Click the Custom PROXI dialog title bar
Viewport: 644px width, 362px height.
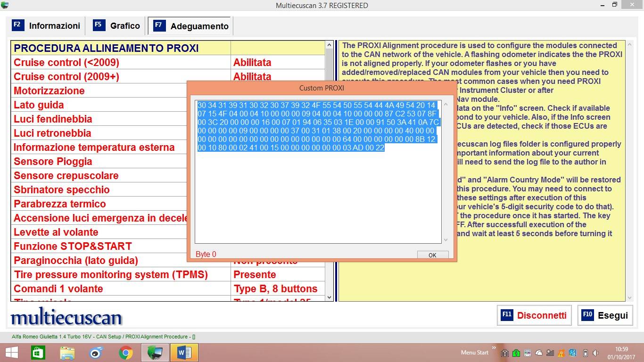[322, 88]
